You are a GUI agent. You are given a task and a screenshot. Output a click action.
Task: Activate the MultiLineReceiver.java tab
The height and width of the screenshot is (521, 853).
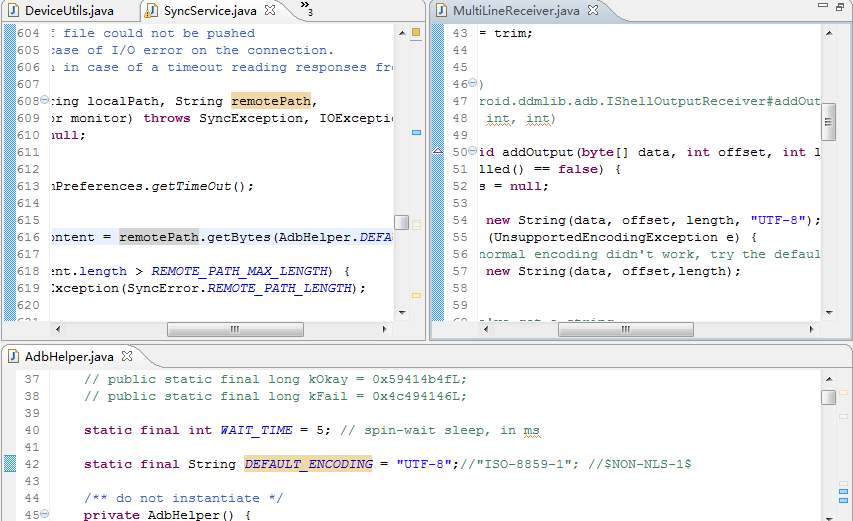(x=514, y=11)
